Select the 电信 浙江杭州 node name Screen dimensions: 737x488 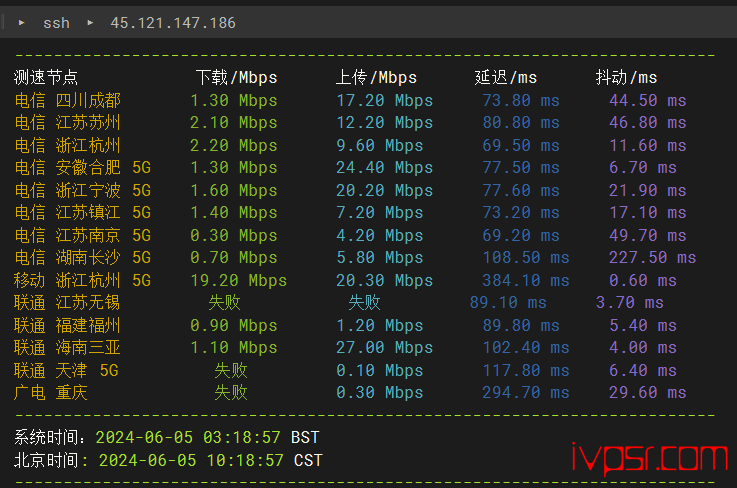click(67, 145)
